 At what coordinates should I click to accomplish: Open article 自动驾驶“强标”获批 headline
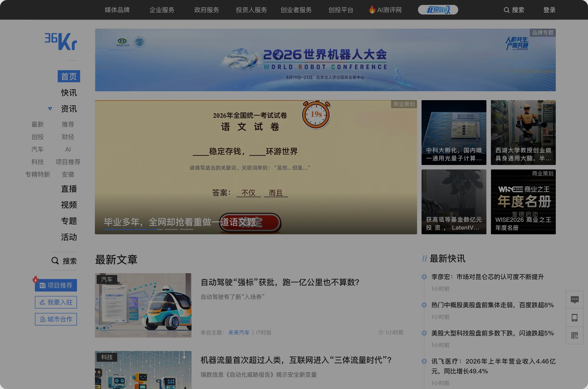coord(280,282)
